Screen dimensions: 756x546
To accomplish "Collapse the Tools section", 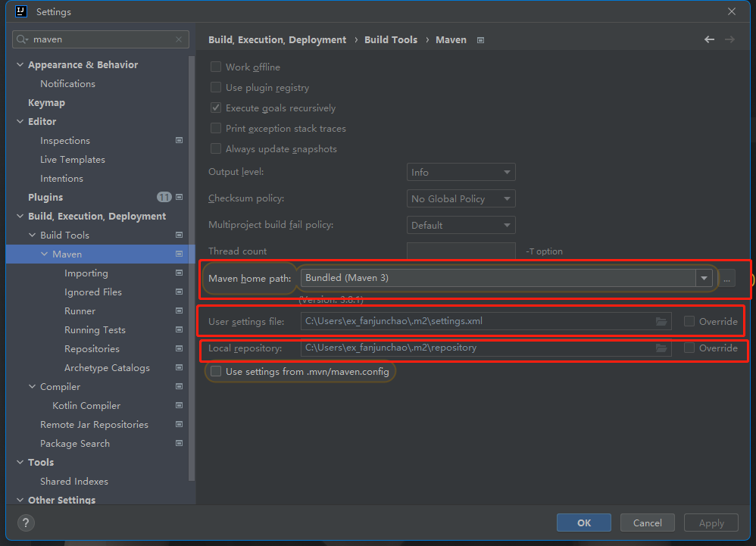I will [x=20, y=462].
